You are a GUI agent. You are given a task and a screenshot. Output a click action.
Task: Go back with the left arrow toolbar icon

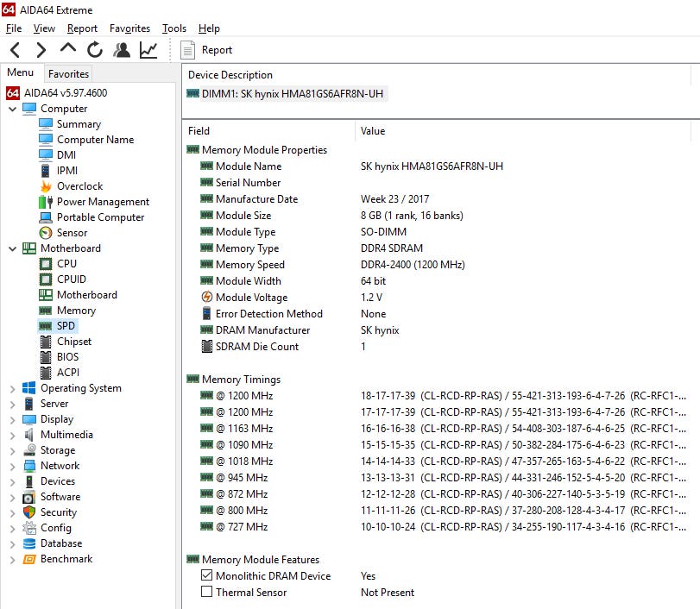tap(16, 49)
